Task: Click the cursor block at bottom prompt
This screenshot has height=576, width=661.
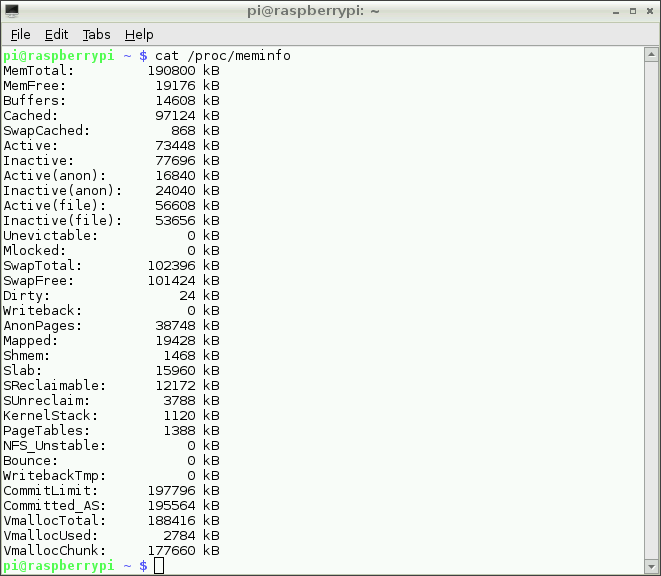Action: click(x=159, y=566)
